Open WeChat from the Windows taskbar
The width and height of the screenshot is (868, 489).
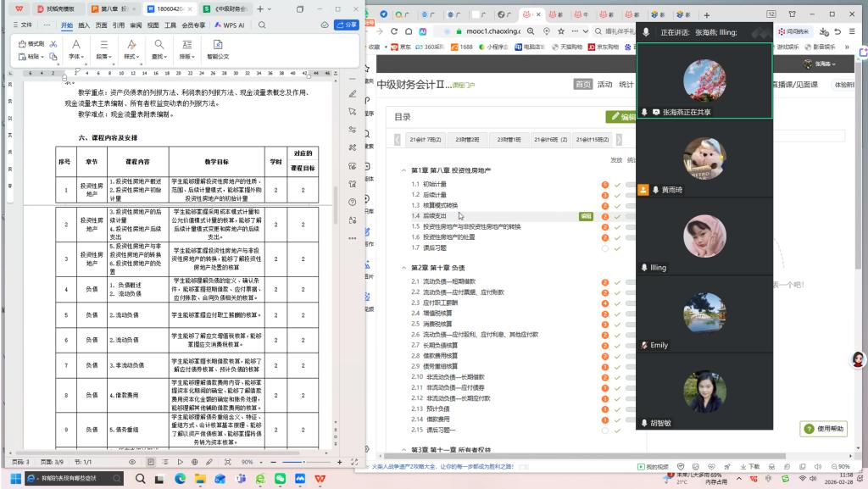coord(280,479)
